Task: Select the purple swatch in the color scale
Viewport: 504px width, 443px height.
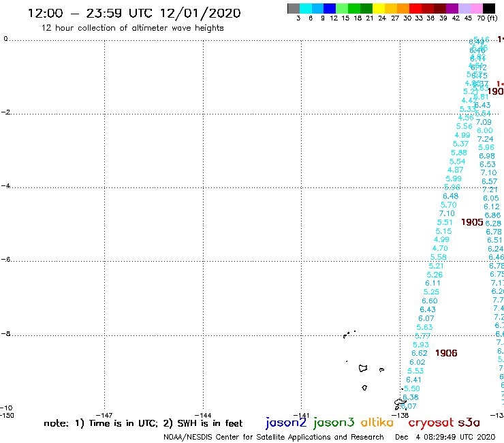Action: point(452,8)
